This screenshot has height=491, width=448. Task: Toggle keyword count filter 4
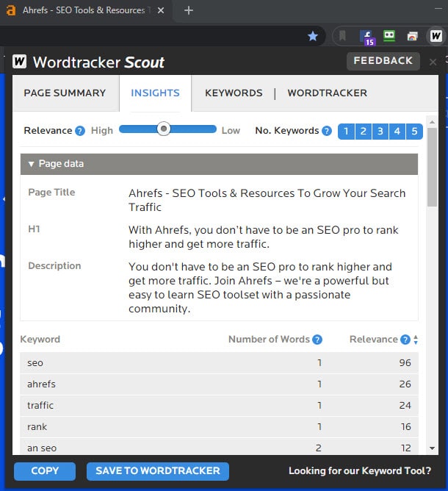(x=397, y=132)
